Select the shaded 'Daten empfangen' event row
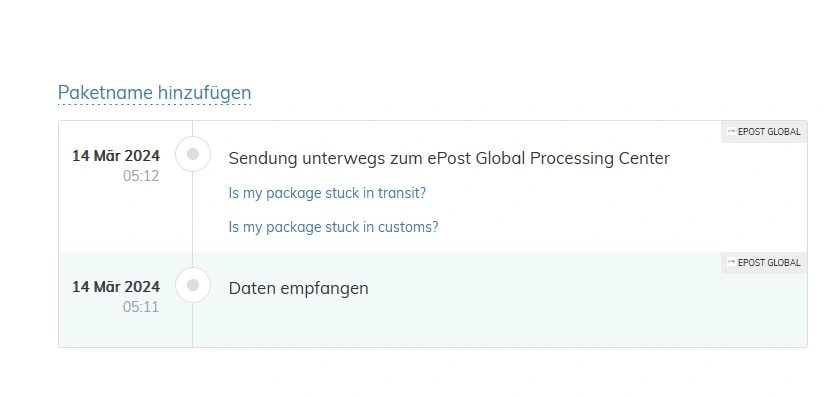 pos(432,299)
